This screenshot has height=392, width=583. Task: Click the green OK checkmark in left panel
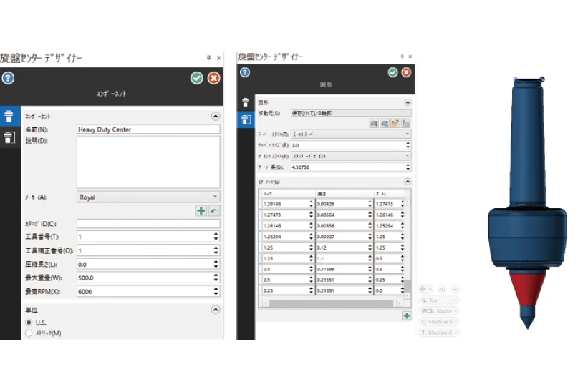[197, 78]
